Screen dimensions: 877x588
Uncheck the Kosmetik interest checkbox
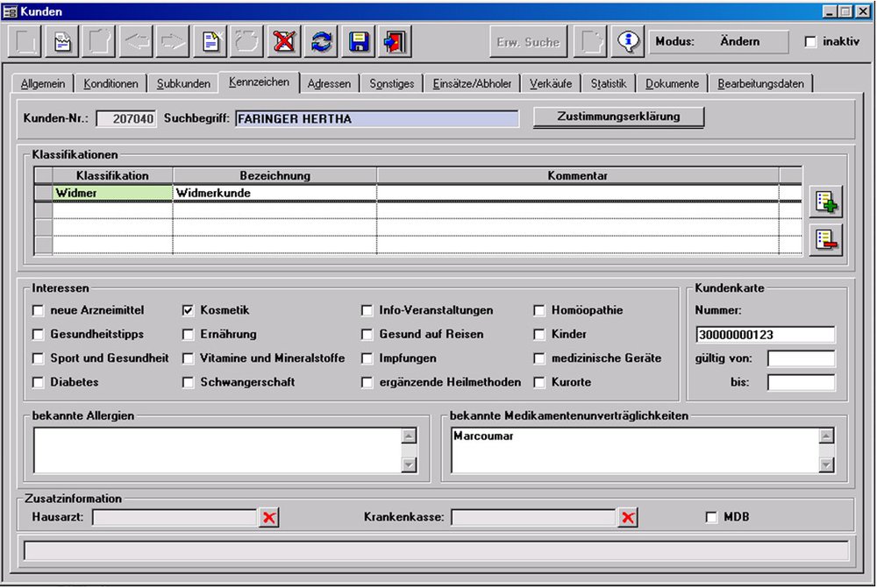click(188, 310)
